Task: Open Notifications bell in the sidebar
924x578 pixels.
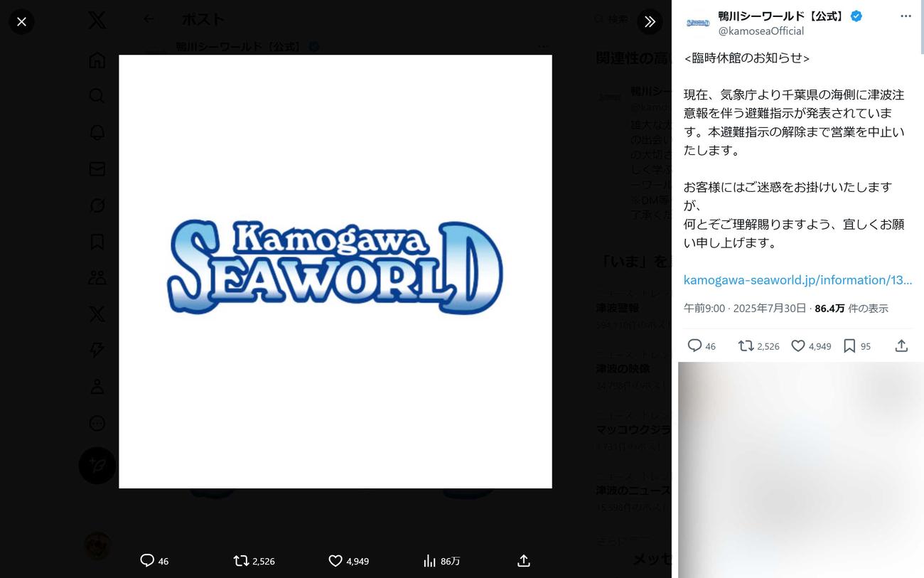Action: [97, 132]
